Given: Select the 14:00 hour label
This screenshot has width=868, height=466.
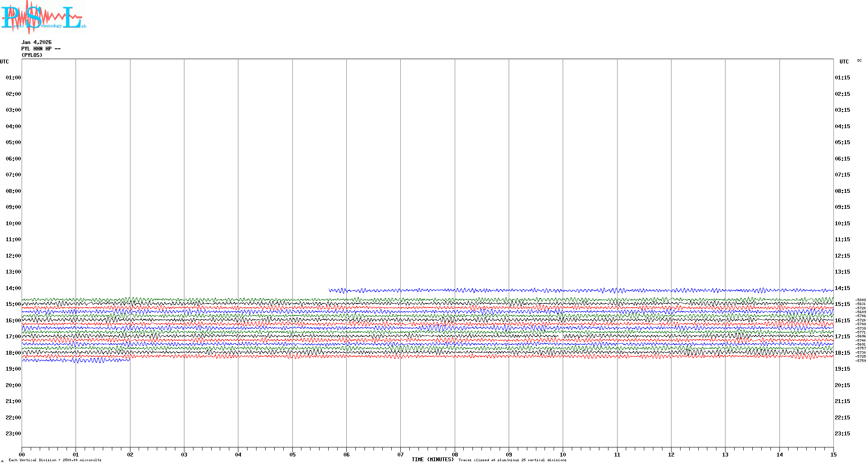Looking at the screenshot, I should pos(13,288).
